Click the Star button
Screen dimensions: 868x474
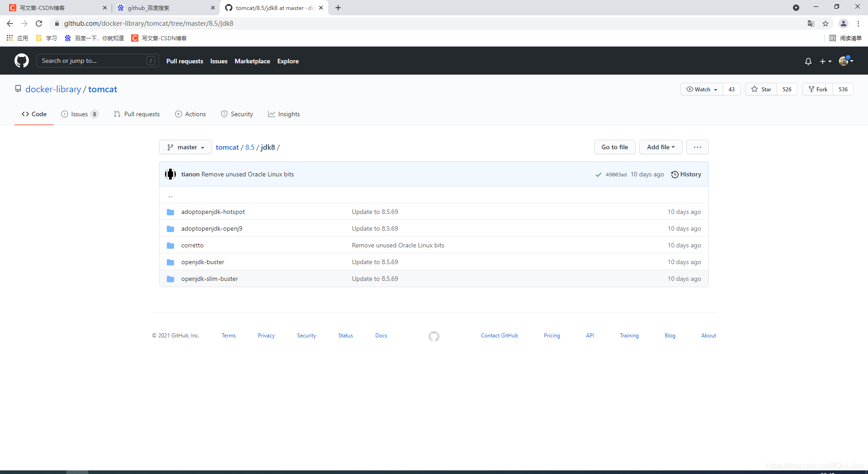click(x=761, y=89)
